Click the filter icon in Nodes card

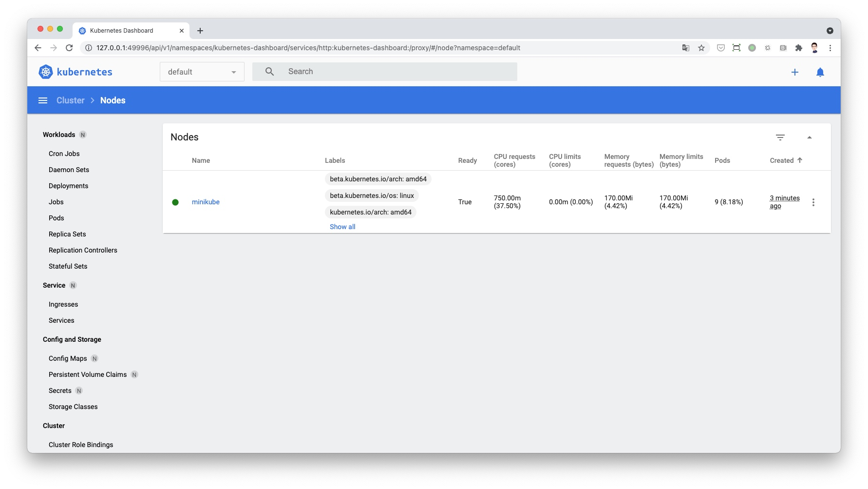pos(780,137)
